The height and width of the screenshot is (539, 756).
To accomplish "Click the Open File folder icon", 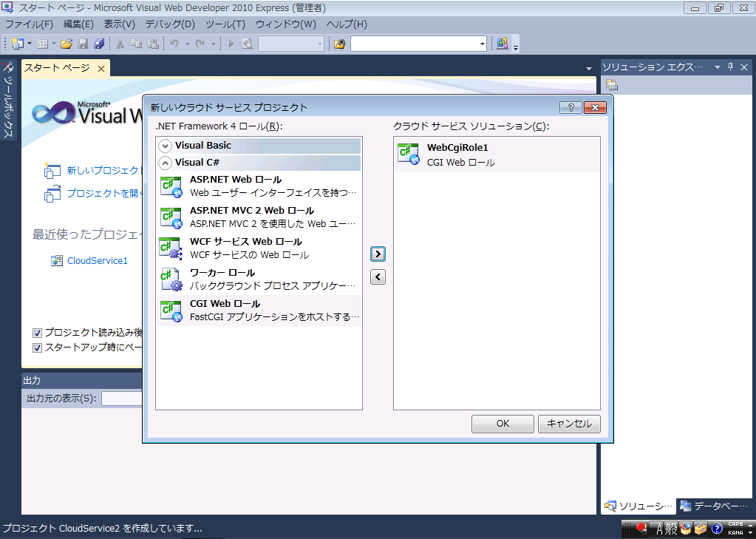I will tap(67, 44).
